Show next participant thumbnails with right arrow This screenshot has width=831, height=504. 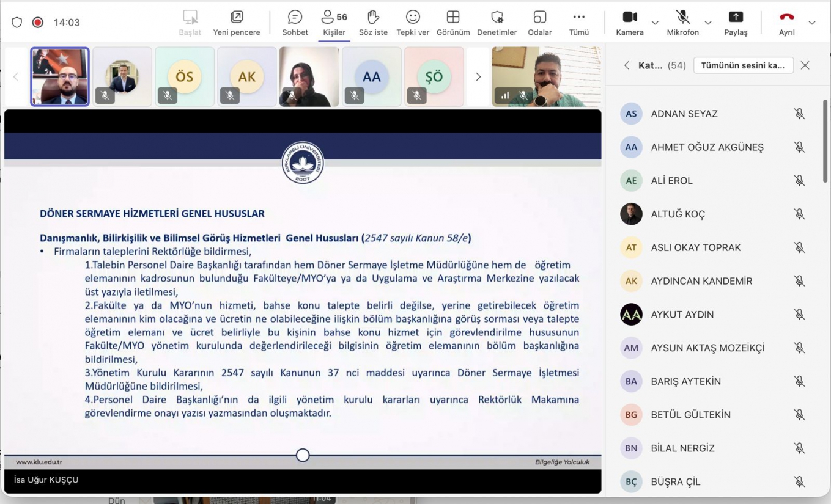[478, 77]
